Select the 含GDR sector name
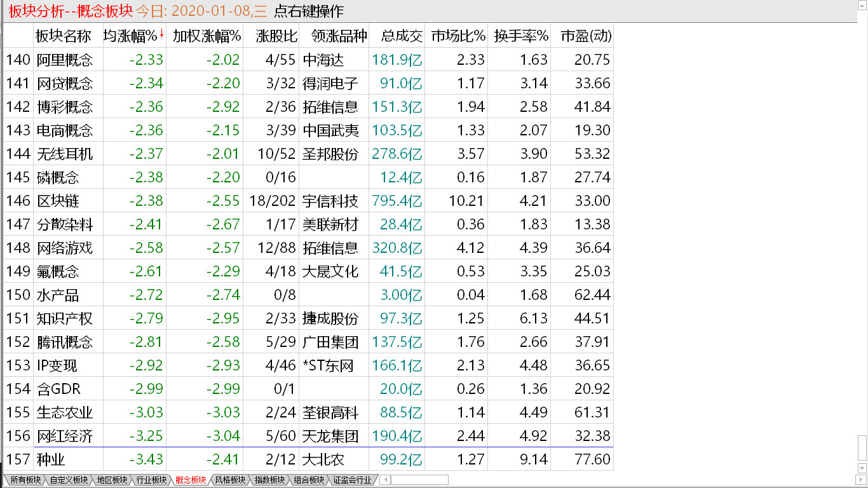 (59, 389)
